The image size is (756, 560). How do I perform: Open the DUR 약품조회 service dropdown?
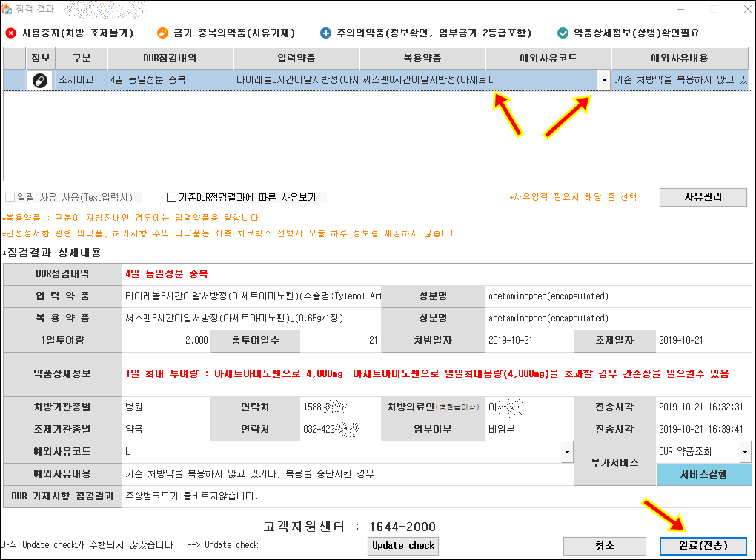point(745,451)
